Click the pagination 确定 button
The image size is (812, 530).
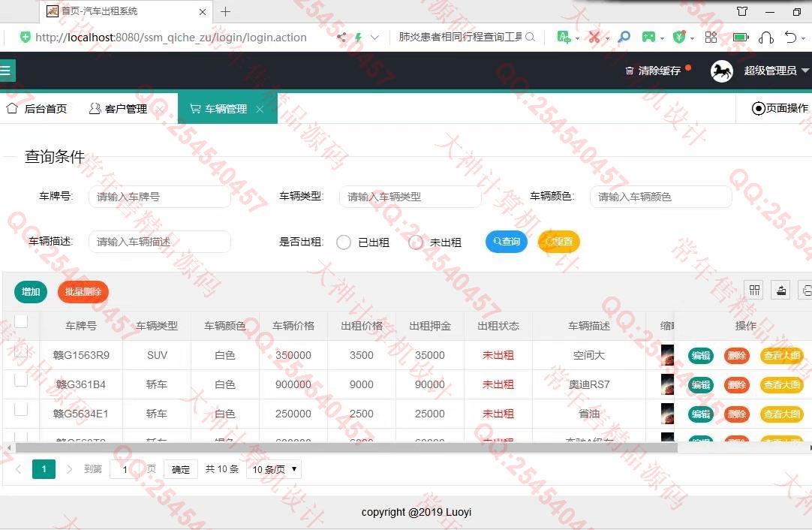181,469
